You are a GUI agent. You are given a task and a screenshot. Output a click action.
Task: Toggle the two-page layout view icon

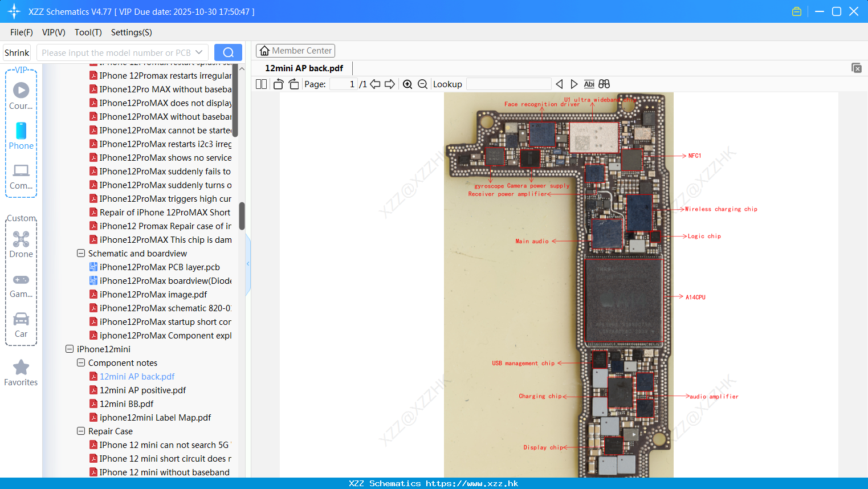coord(261,84)
